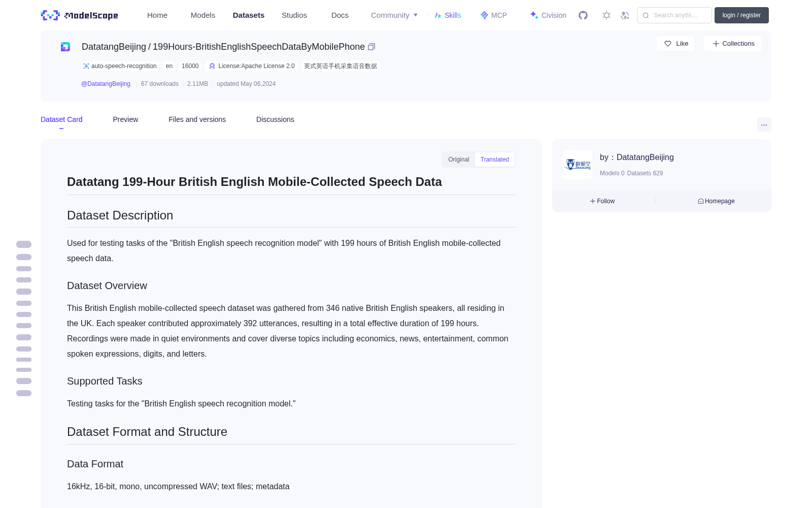812x508 pixels.
Task: Click the "updated May 06,2024" text
Action: pyautogui.click(x=246, y=84)
